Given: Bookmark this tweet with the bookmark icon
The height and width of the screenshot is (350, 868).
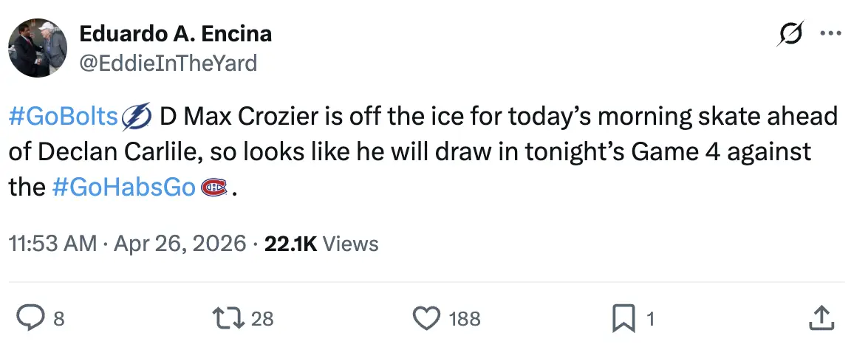Looking at the screenshot, I should pyautogui.click(x=626, y=318).
